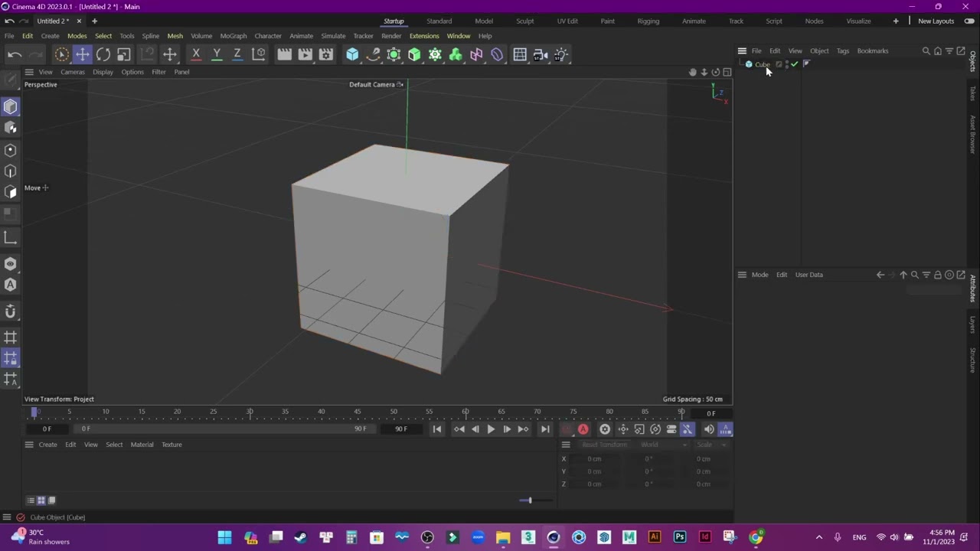Go to the start of timeline

click(437, 429)
